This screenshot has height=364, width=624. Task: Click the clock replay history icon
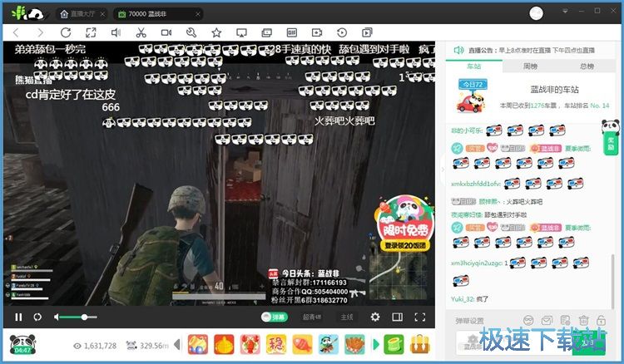[x=342, y=32]
